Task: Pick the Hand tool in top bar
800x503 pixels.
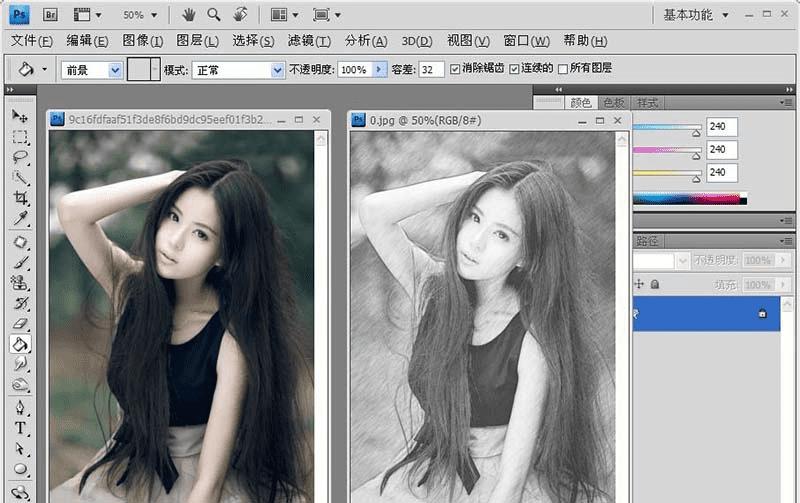Action: pyautogui.click(x=189, y=15)
